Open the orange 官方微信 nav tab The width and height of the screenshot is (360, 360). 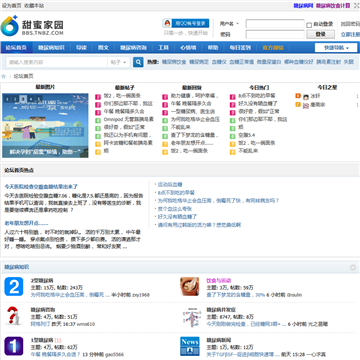point(273,48)
